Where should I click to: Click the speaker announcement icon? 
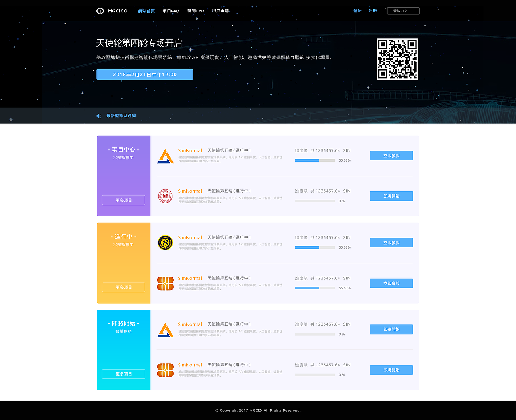(99, 116)
